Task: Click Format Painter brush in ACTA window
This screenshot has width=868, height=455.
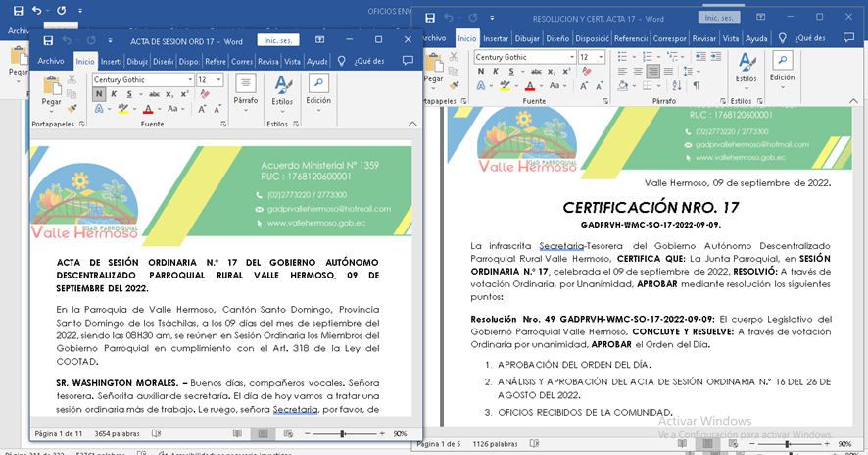Action: click(x=74, y=108)
